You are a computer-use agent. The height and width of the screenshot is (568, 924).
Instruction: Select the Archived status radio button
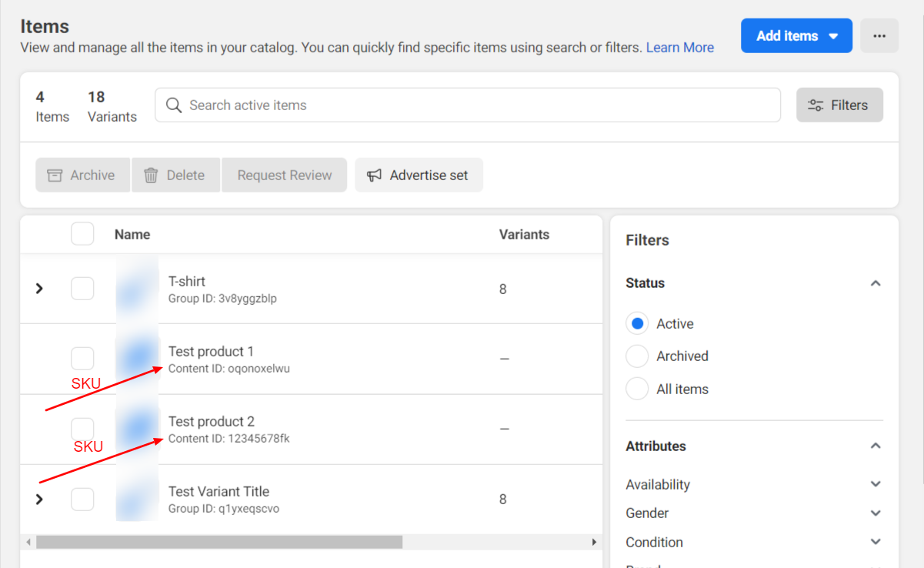(637, 356)
